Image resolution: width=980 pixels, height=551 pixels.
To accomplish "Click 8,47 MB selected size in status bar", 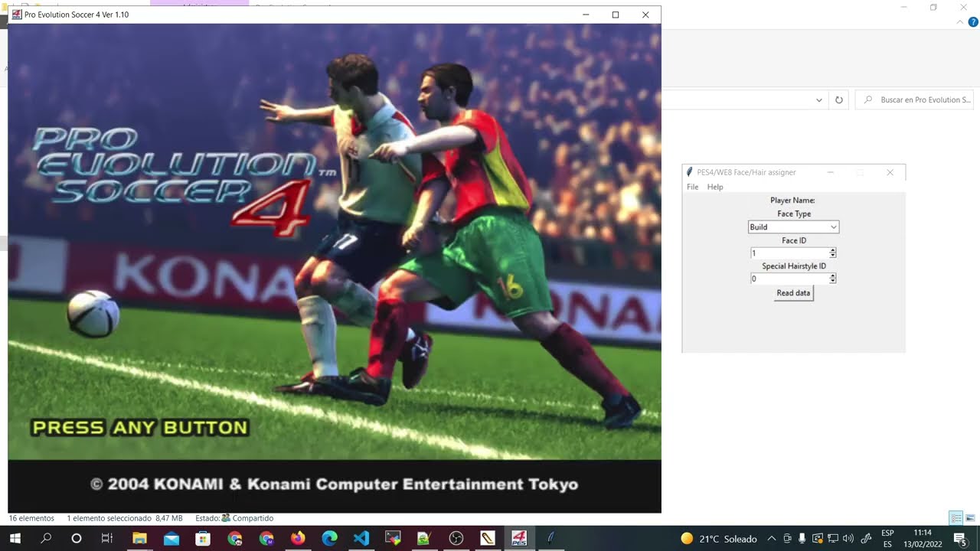I will tap(168, 518).
